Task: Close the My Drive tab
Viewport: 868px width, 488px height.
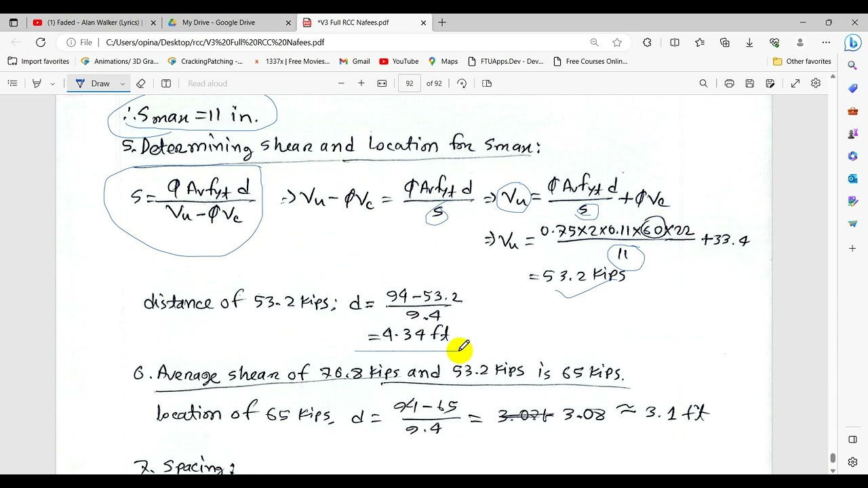Action: pyautogui.click(x=288, y=22)
